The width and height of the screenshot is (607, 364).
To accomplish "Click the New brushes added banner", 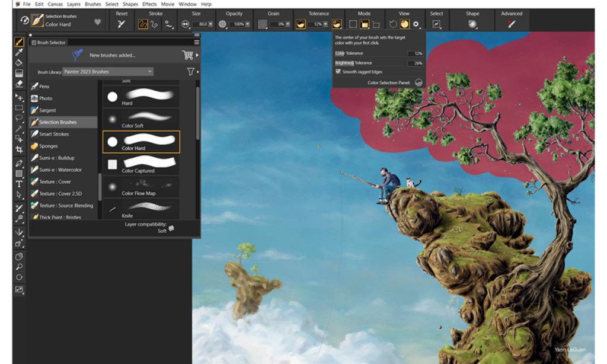I will (x=112, y=55).
